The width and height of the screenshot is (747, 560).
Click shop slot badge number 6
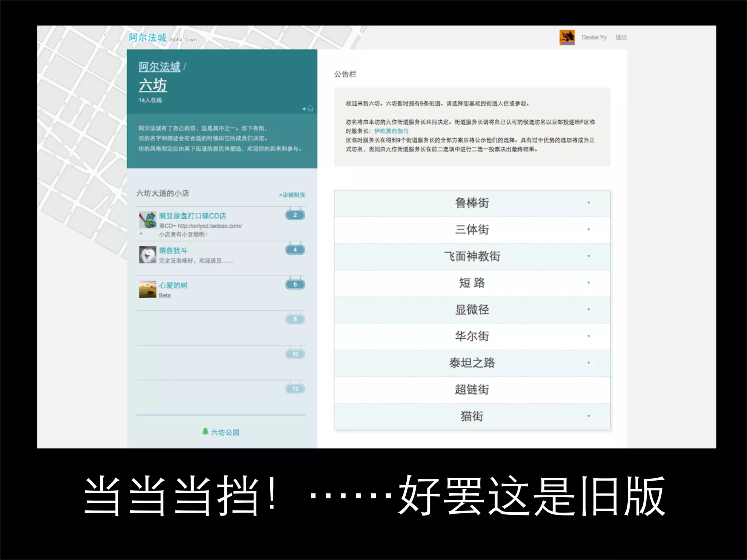point(295,284)
